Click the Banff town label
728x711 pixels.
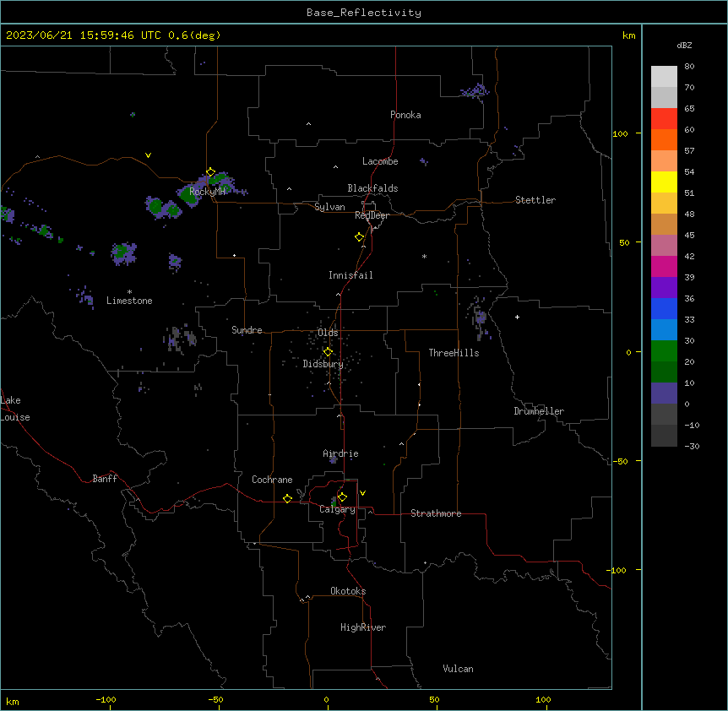[x=105, y=479]
